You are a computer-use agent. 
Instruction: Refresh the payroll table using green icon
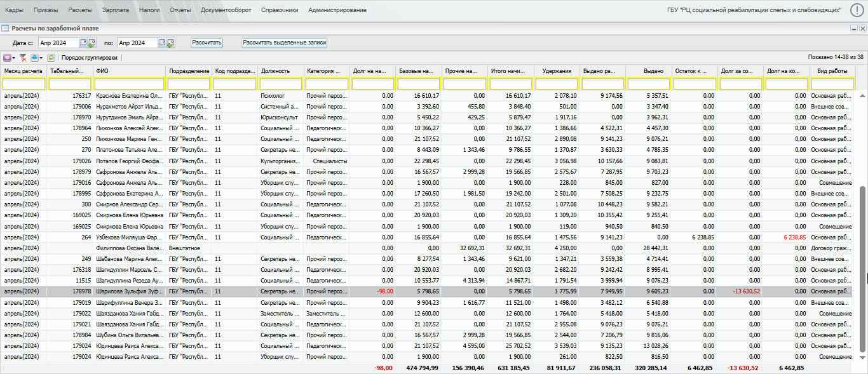coord(51,57)
